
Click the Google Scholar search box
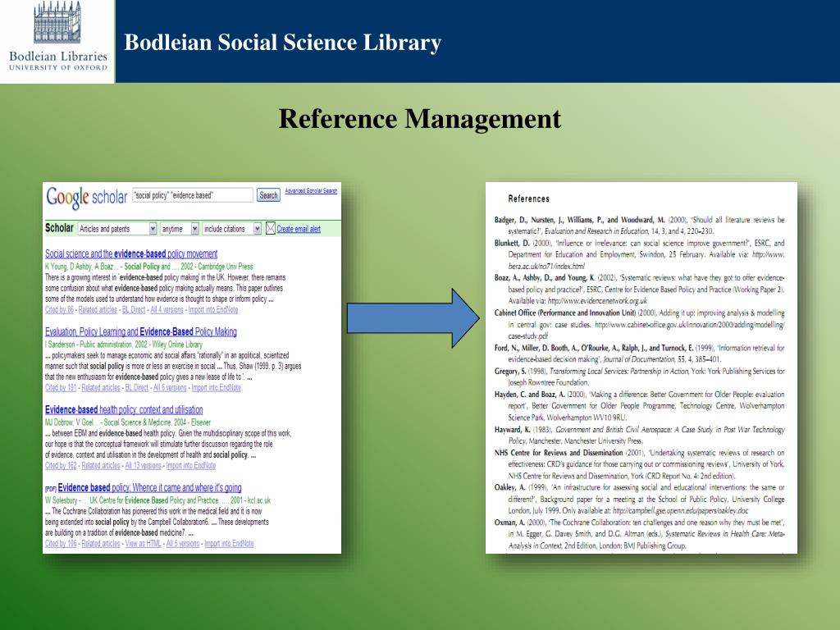point(192,195)
